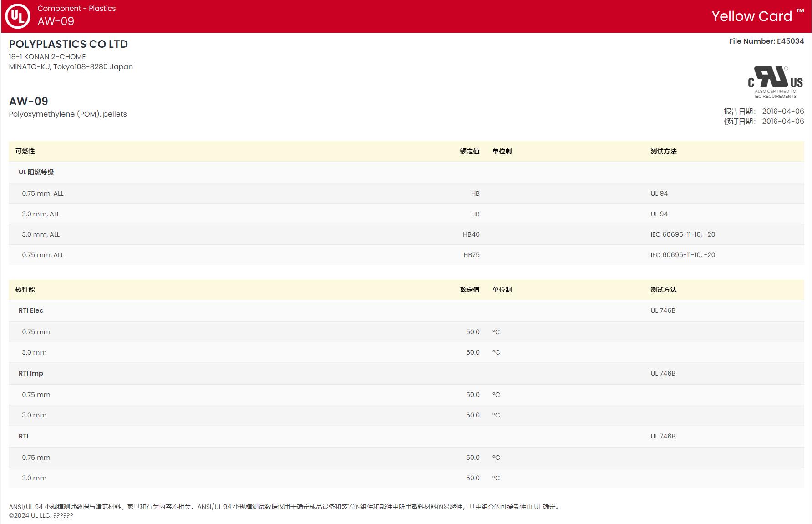Click the '©2024 UL LLC.' copyright line
812x524 pixels.
(41, 515)
